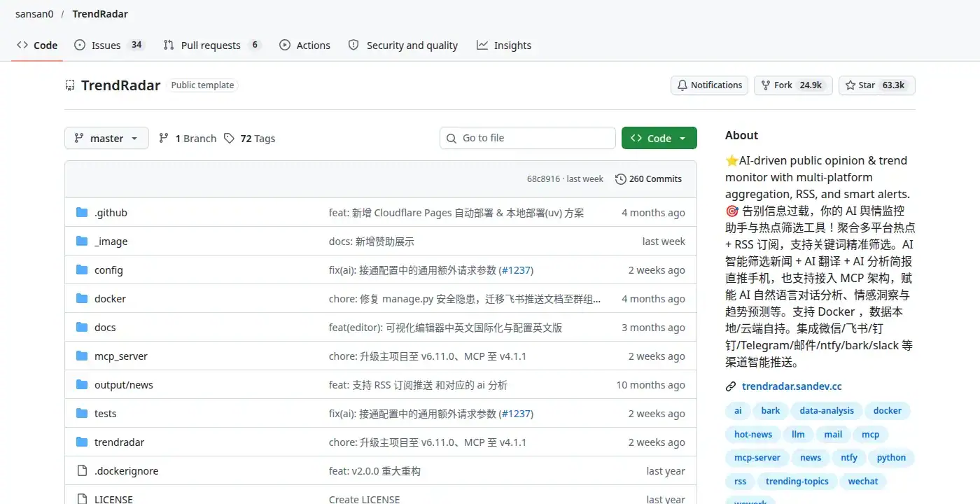Open the sansan0 owner profile link
The height and width of the screenshot is (504, 980).
tap(34, 14)
